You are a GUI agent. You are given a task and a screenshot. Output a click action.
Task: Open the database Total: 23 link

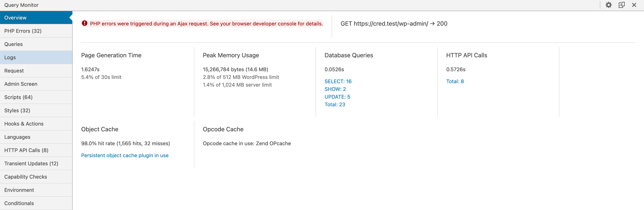334,105
